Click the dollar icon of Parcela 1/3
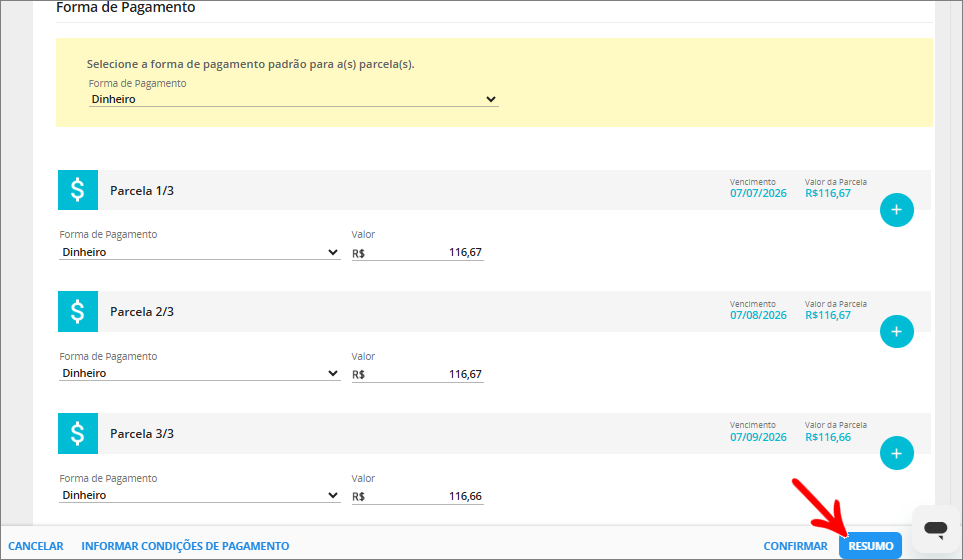 tap(78, 190)
